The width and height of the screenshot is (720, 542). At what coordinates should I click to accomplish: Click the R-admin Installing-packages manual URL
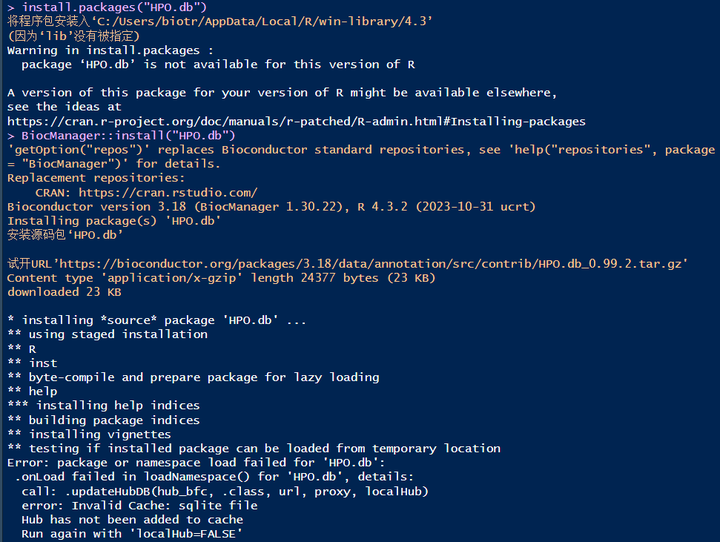pyautogui.click(x=296, y=121)
